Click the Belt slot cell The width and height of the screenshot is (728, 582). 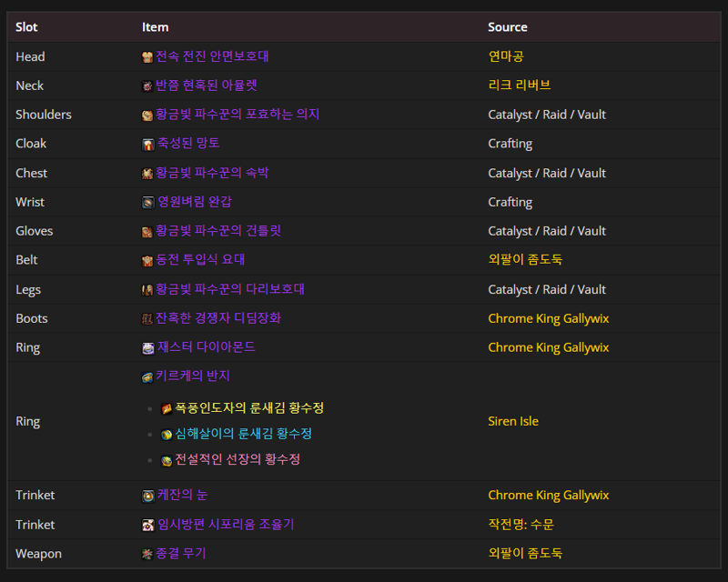click(x=26, y=260)
